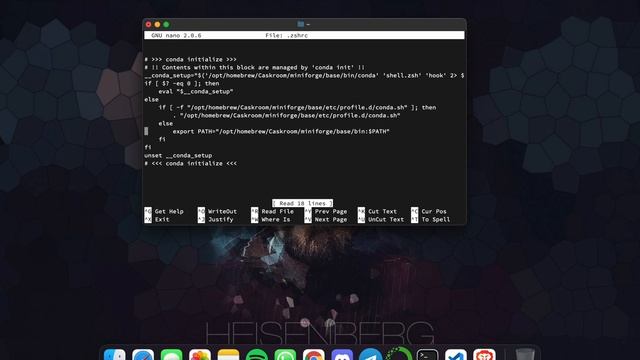Open WhatsApp from the dock
Viewport: 640px width, 360px height.
click(285, 354)
